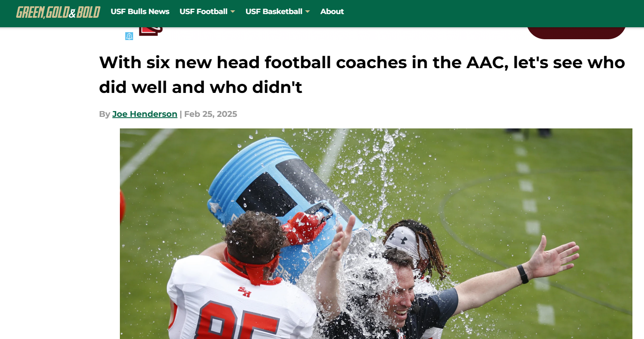Click the Feb 25, 2025 publish date
This screenshot has height=339, width=644.
(x=211, y=114)
